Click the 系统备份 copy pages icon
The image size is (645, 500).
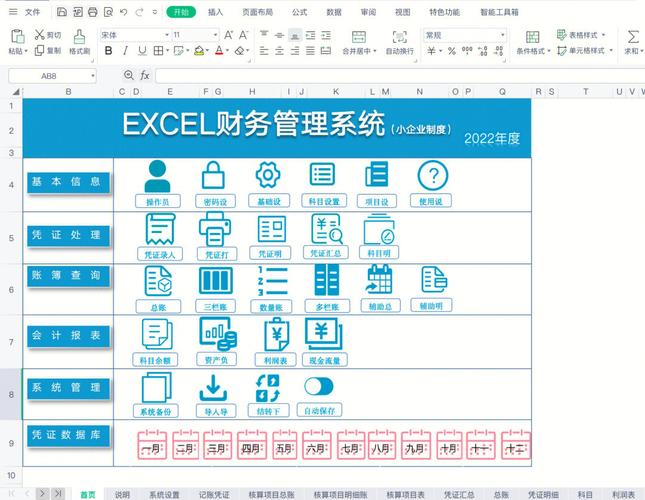pos(156,388)
